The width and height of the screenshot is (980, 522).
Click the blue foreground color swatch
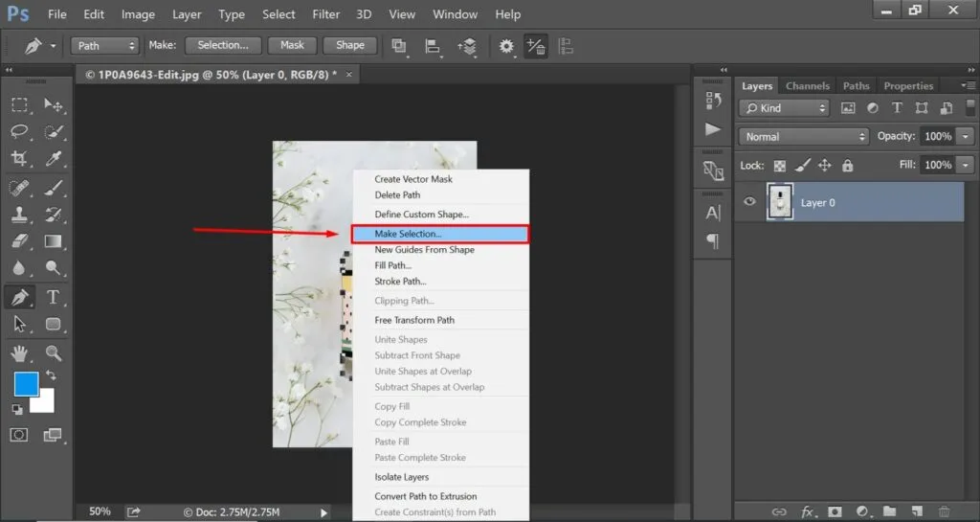point(26,383)
